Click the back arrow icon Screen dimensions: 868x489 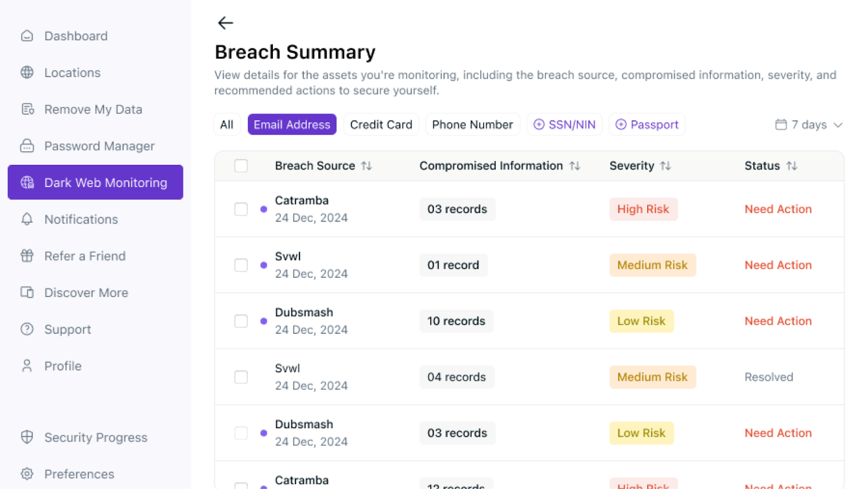[x=225, y=23]
